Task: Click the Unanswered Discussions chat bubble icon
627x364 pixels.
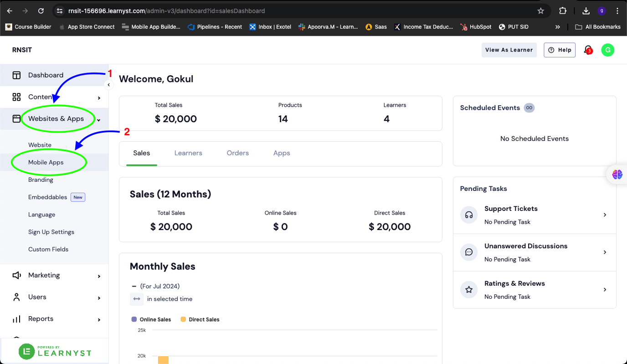Action: tap(469, 252)
